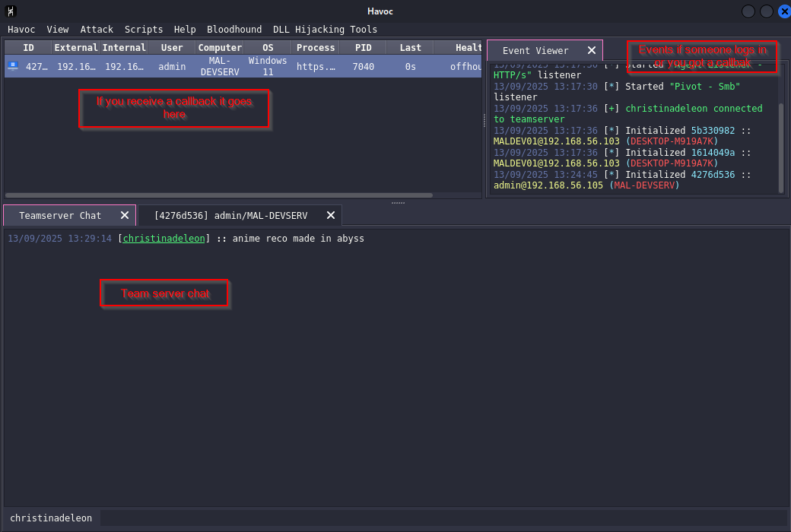This screenshot has height=532, width=791.
Task: Click PID value 7040
Action: [x=364, y=66]
